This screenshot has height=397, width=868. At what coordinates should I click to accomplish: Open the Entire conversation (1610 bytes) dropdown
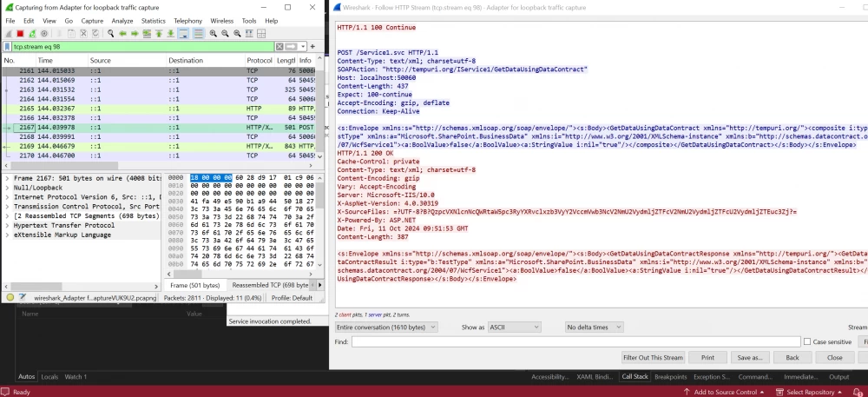(x=386, y=328)
